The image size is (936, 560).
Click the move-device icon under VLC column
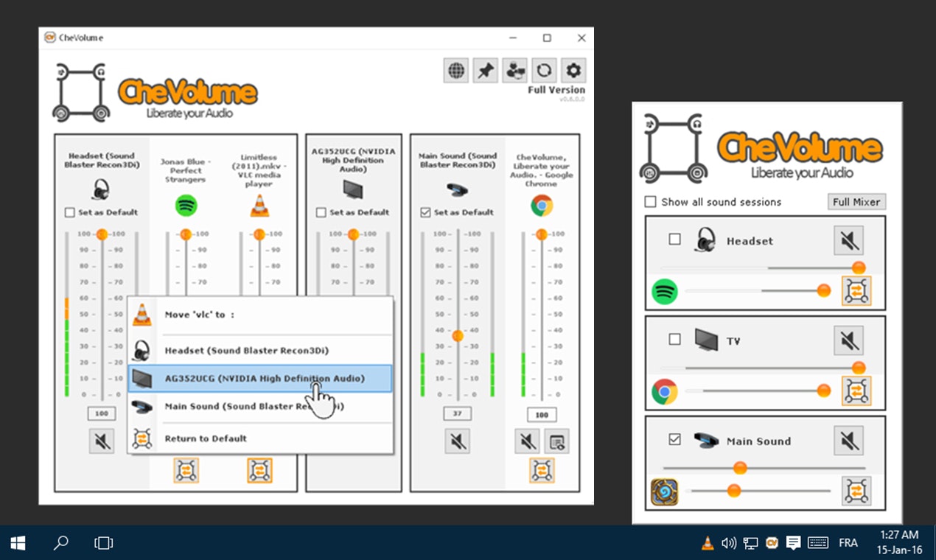(259, 470)
